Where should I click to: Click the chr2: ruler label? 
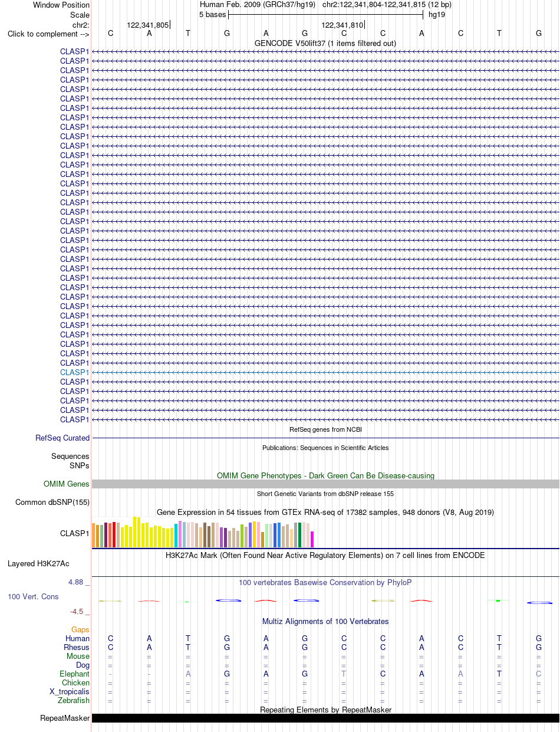tap(81, 24)
